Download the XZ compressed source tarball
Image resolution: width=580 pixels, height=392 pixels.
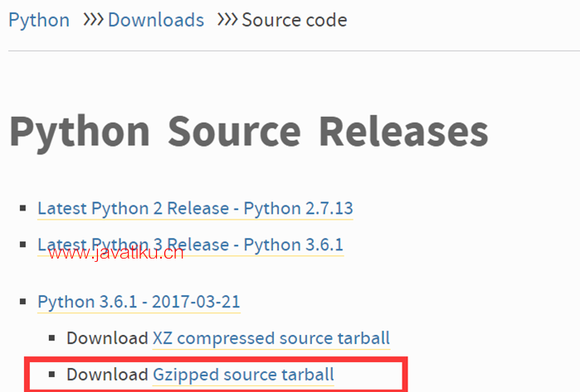[271, 339]
